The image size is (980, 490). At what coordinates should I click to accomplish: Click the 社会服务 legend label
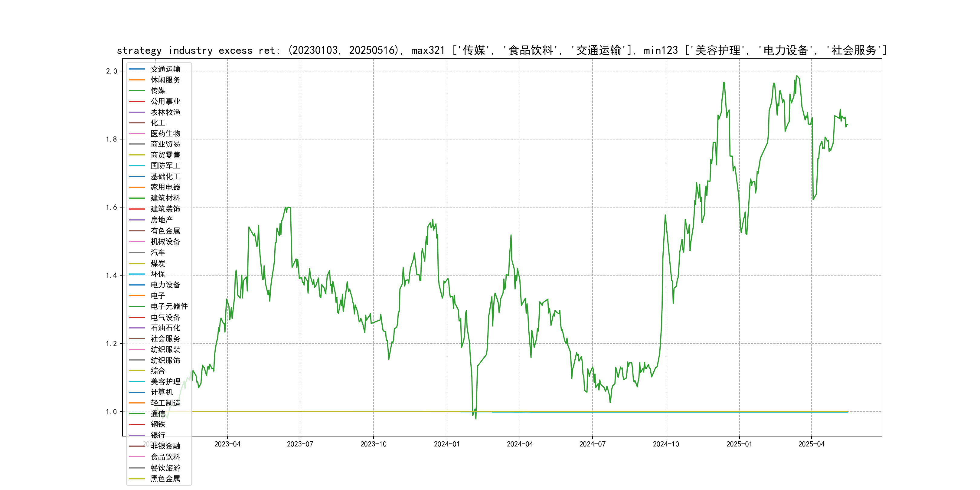click(165, 338)
